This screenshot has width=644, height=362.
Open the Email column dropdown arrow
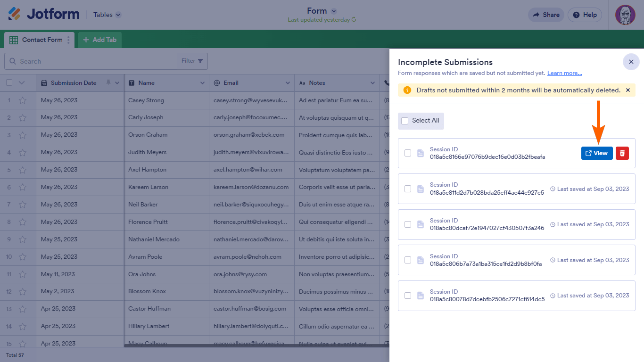288,83
